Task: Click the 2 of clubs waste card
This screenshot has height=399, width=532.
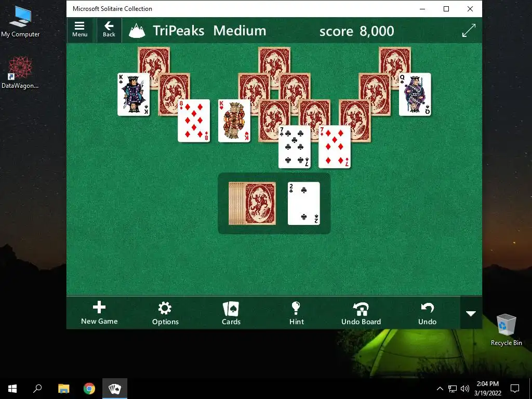Action: pyautogui.click(x=303, y=203)
